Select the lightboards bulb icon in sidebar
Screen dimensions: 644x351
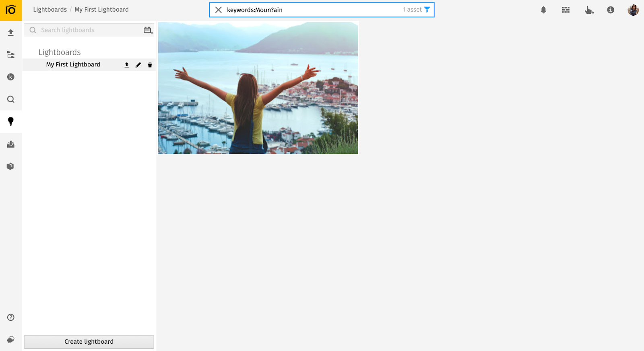[x=11, y=121]
